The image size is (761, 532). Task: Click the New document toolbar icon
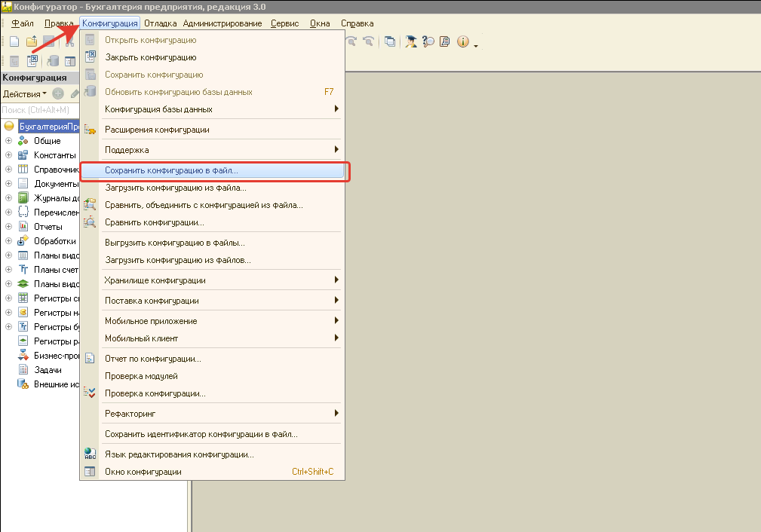click(14, 41)
